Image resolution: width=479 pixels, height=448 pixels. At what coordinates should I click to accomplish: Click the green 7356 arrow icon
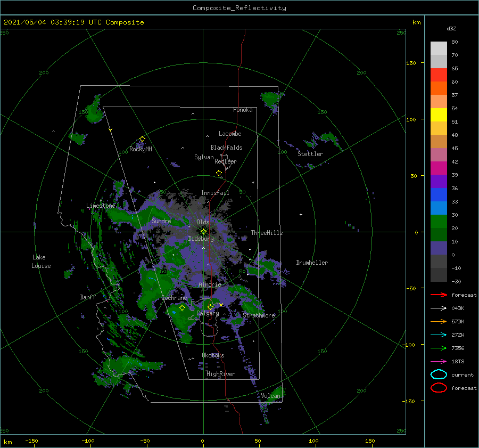click(x=439, y=348)
